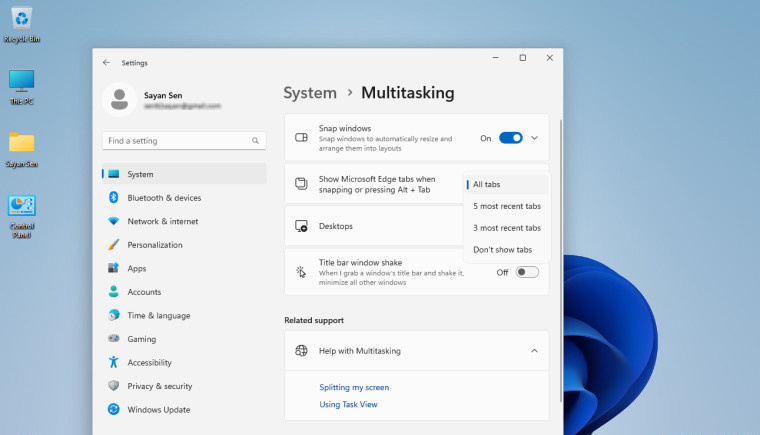Click the Windows Update refresh icon

(113, 409)
